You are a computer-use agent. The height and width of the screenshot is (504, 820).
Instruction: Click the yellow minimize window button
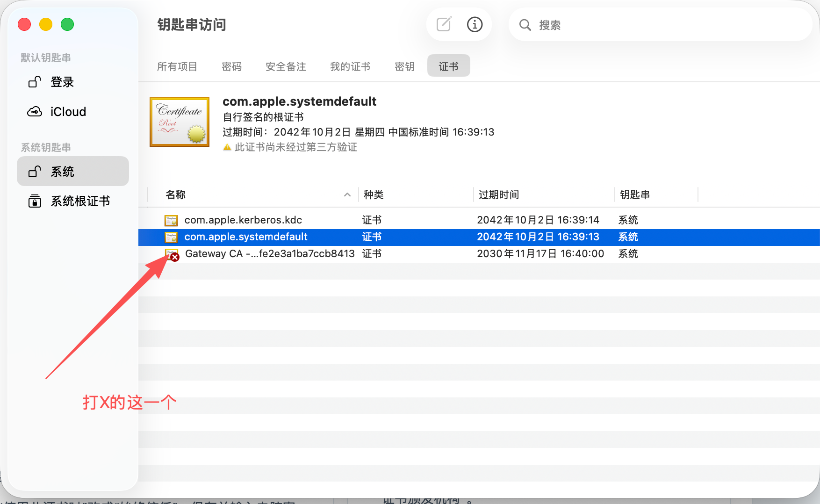(46, 24)
